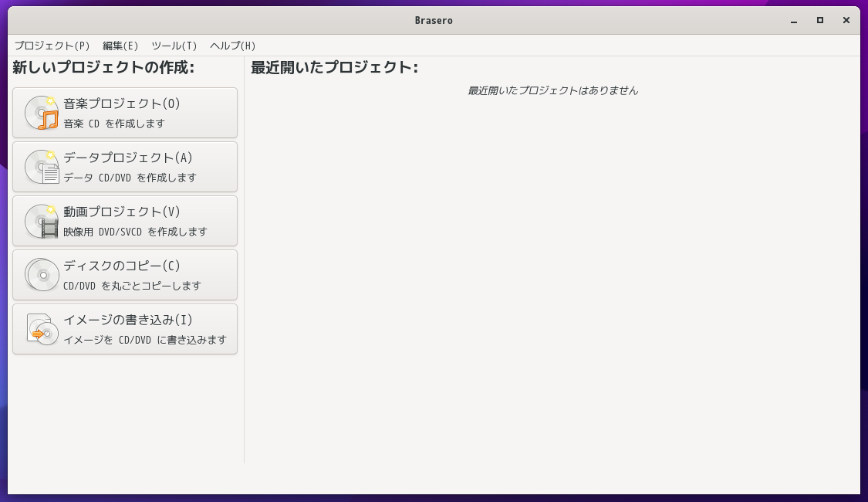The height and width of the screenshot is (502, 868).
Task: Click the 最近開いたプロジェクトはありません message
Action: [x=552, y=90]
